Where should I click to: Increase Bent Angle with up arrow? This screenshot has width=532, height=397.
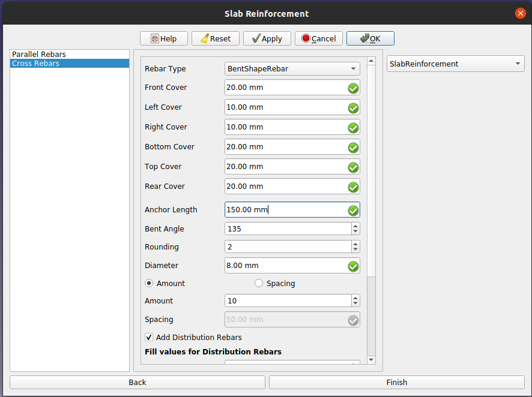click(355, 226)
